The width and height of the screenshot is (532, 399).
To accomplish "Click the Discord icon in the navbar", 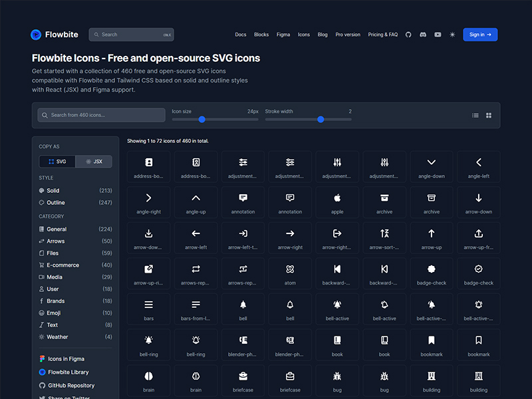I will (x=423, y=35).
